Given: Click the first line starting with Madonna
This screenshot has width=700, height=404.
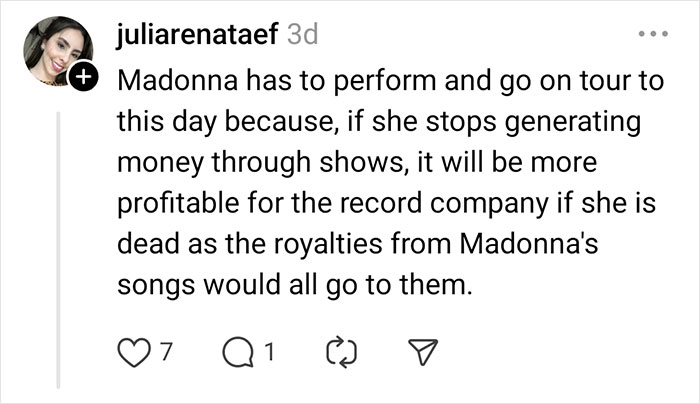Looking at the screenshot, I should 390,80.
